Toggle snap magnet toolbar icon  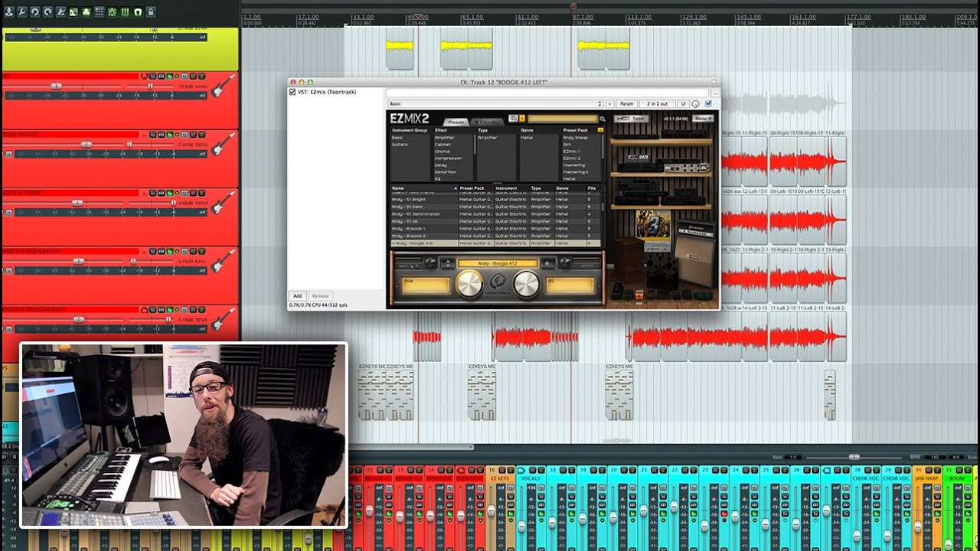[x=138, y=12]
